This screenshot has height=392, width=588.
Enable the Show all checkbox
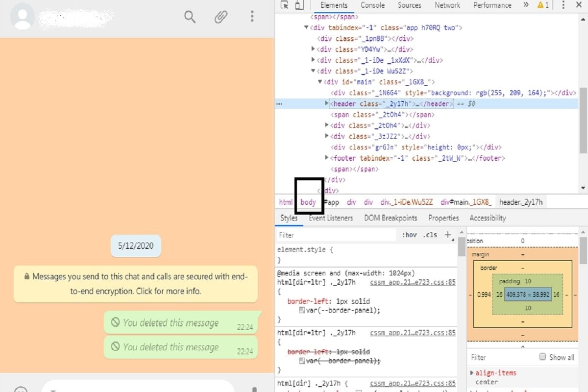click(x=542, y=357)
